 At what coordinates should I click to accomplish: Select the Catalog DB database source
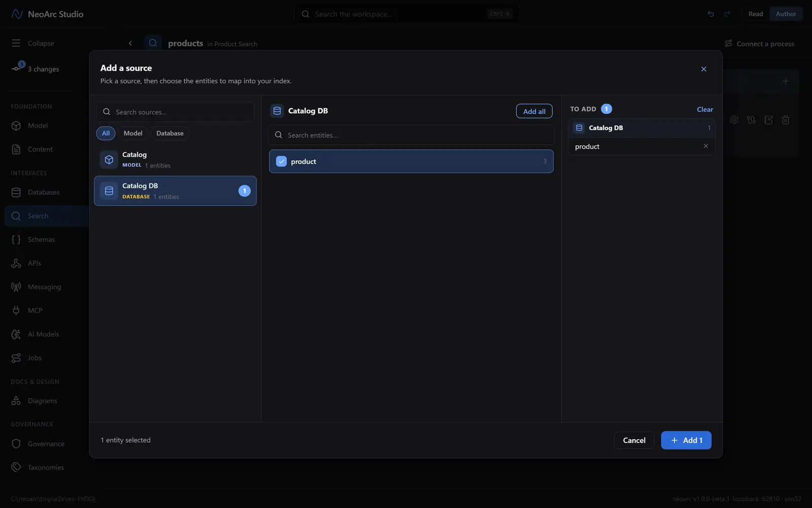175,191
